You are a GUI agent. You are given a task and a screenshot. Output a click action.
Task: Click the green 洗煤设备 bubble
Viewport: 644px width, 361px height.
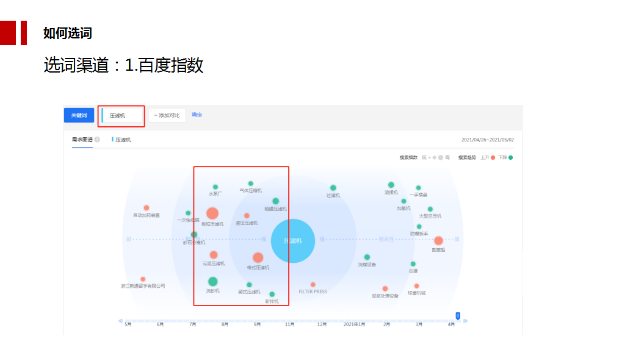coord(367,257)
